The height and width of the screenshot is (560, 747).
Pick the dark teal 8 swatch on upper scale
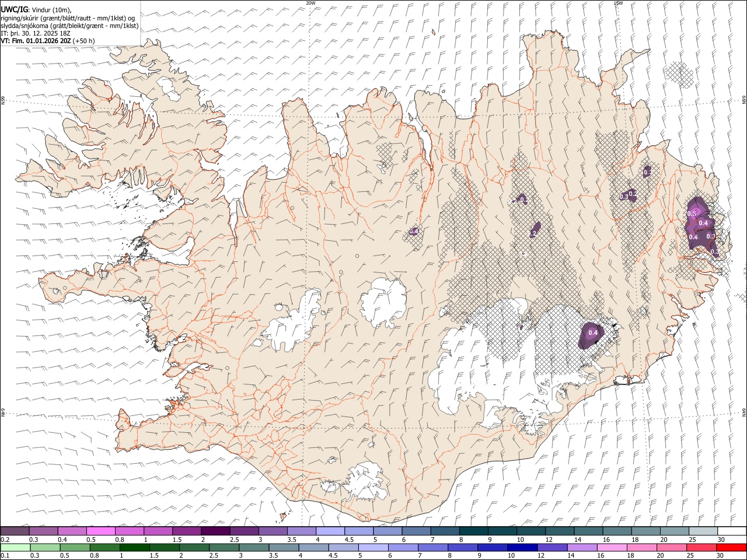tap(473, 531)
